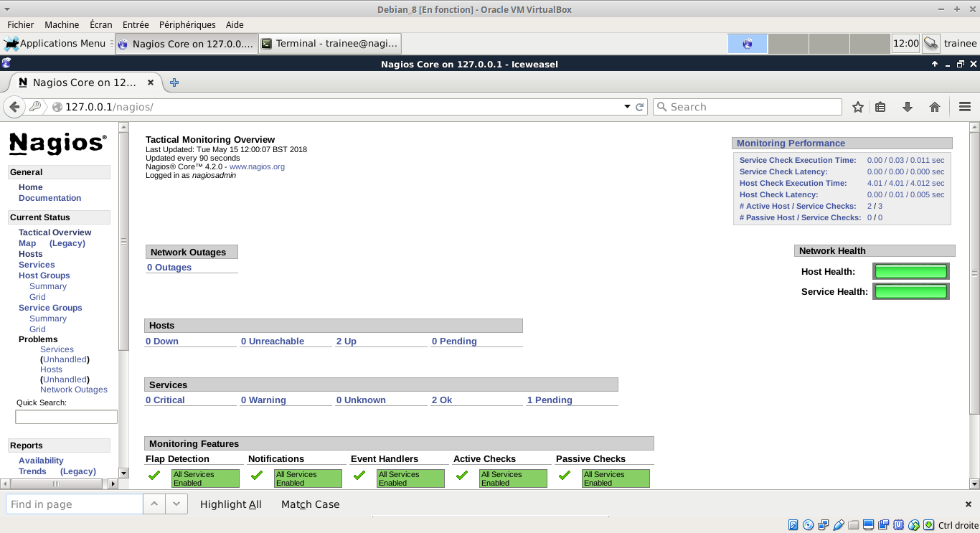Click the 0 Critical services link

tap(165, 400)
